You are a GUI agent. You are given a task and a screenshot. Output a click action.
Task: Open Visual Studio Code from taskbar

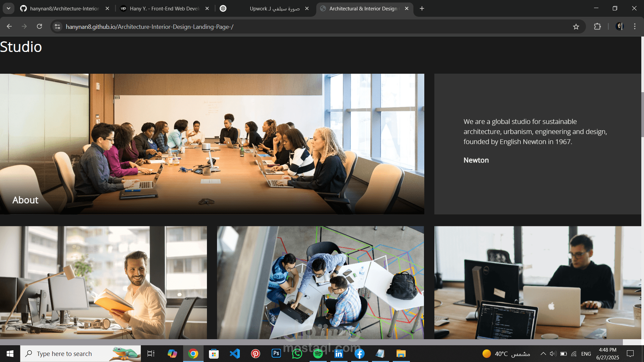pyautogui.click(x=235, y=354)
